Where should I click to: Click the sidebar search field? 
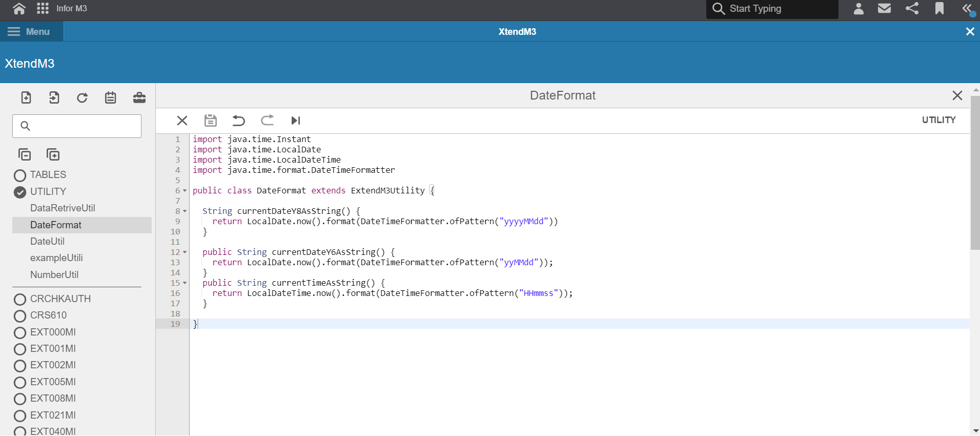tap(77, 126)
